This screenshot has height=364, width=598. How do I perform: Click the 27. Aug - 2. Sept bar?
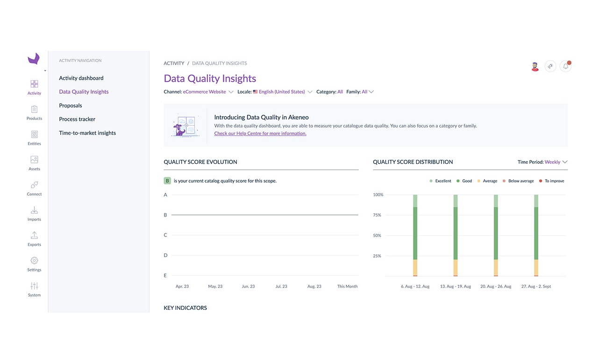536,235
